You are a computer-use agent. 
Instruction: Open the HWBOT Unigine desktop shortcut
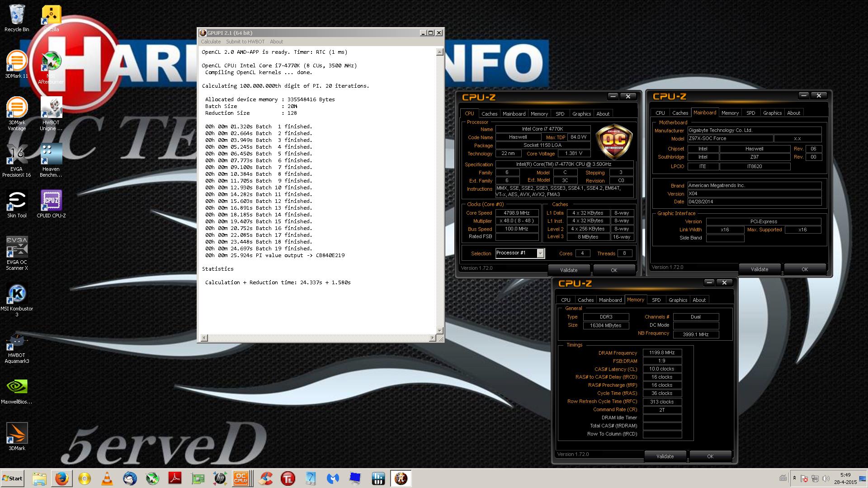pyautogui.click(x=51, y=114)
